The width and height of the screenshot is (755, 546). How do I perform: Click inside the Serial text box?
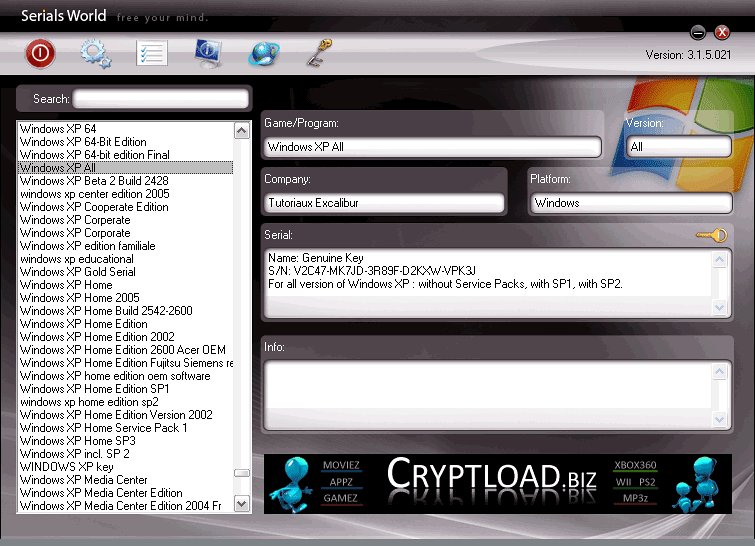point(487,283)
